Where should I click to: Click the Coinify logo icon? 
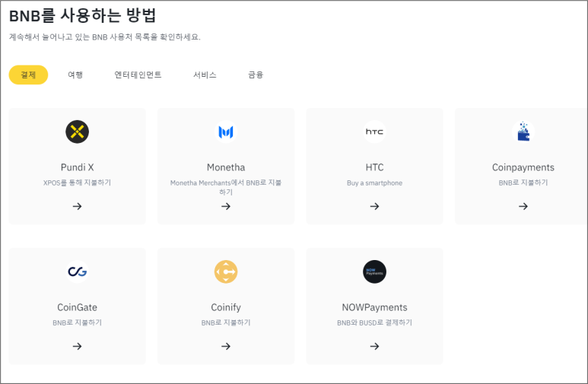point(226,271)
